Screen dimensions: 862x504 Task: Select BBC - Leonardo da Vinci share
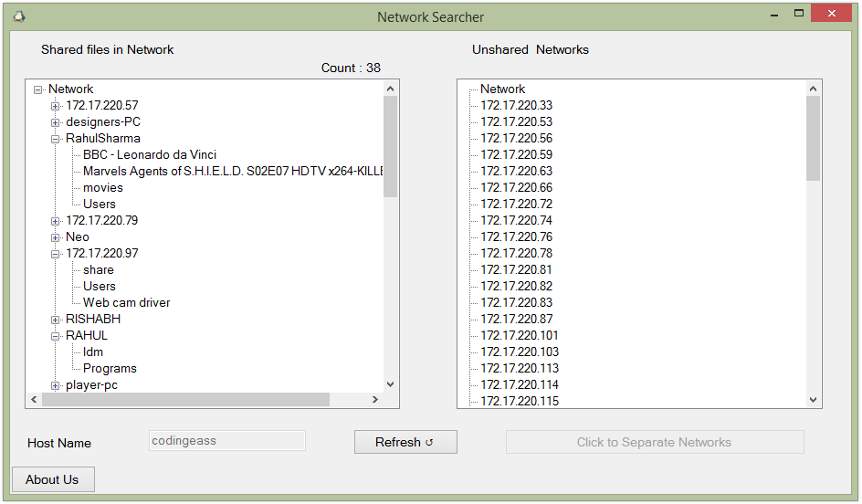point(150,155)
